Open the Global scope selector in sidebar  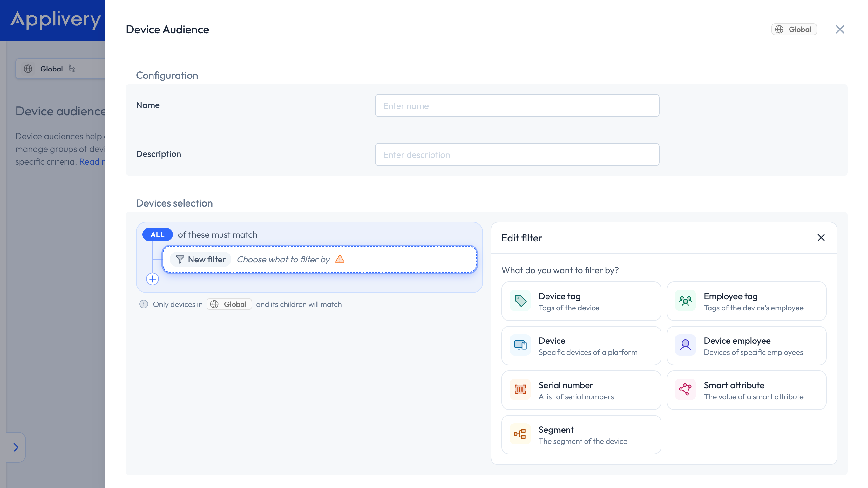(61, 69)
